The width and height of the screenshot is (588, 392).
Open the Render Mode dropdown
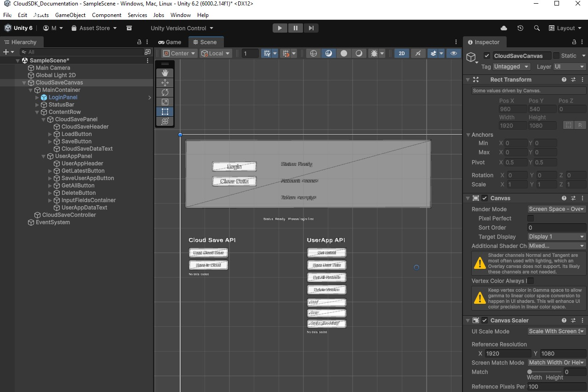click(556, 209)
